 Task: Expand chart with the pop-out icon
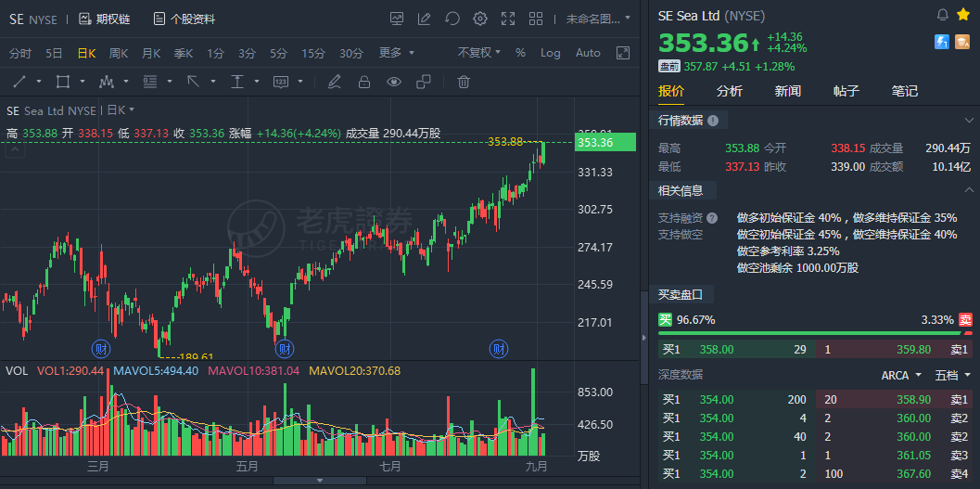pyautogui.click(x=622, y=53)
